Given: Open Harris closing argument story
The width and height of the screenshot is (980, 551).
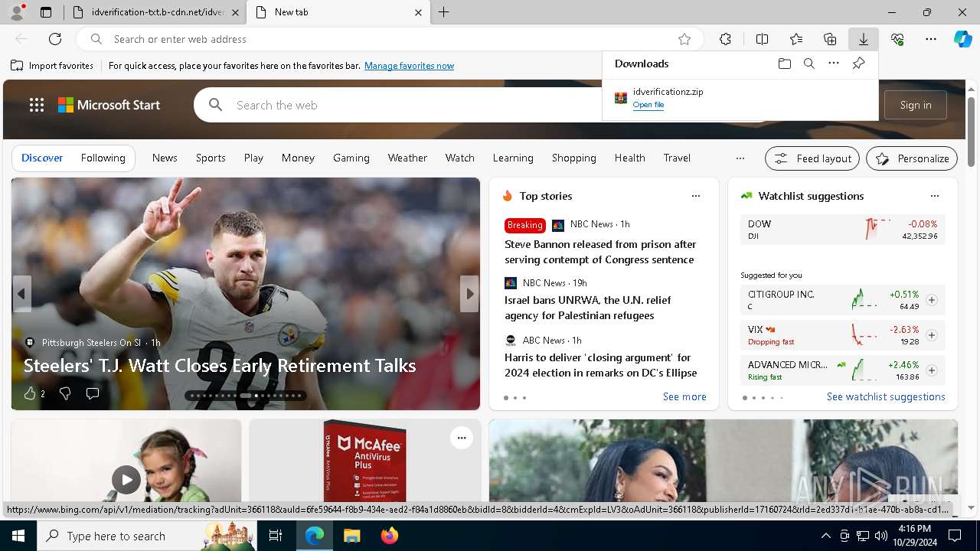Looking at the screenshot, I should [x=600, y=365].
